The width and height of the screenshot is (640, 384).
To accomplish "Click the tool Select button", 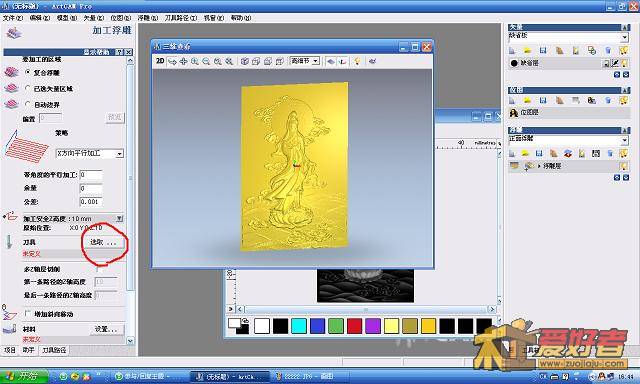I will click(x=103, y=242).
